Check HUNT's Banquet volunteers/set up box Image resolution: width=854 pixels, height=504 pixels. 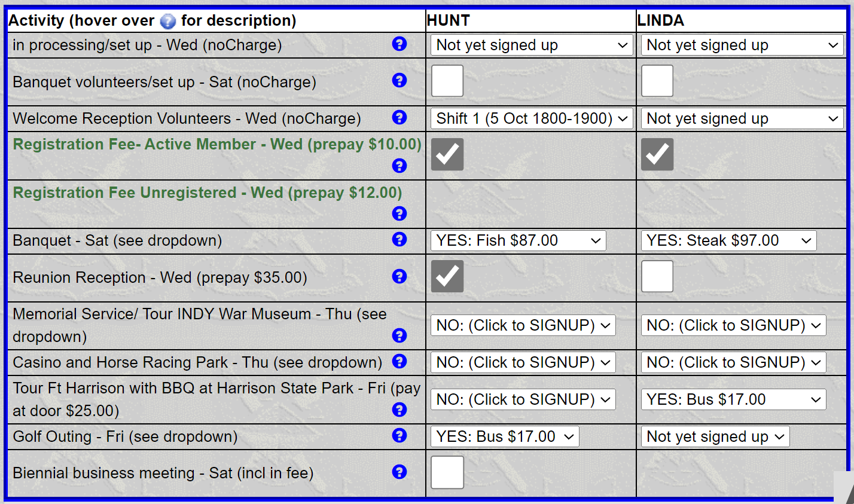[x=447, y=81]
